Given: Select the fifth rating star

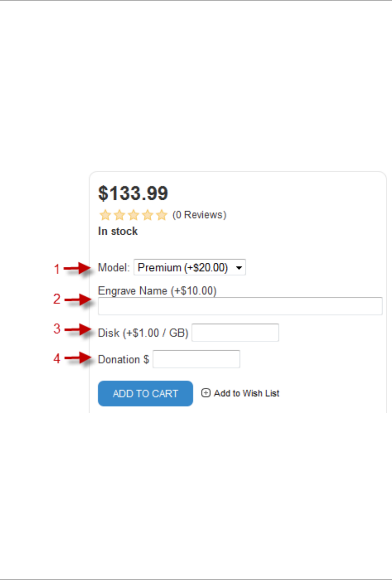Looking at the screenshot, I should point(162,215).
